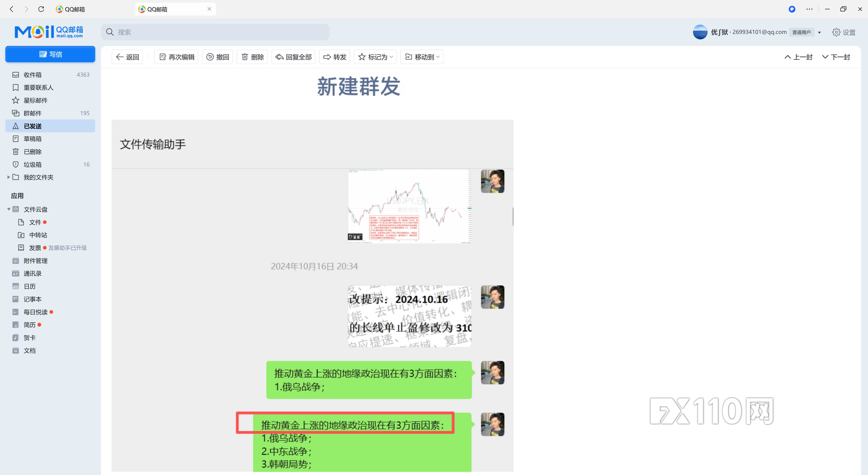Image resolution: width=868 pixels, height=475 pixels.
Task: Click the inbox count 4363
Action: (83, 74)
